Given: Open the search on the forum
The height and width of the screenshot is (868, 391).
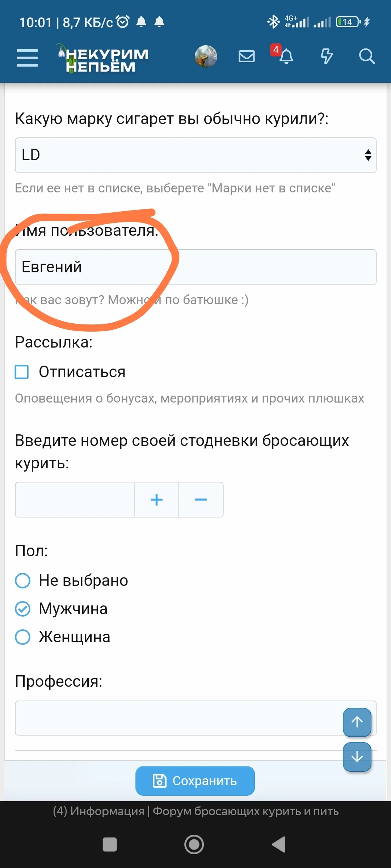Looking at the screenshot, I should tap(367, 56).
